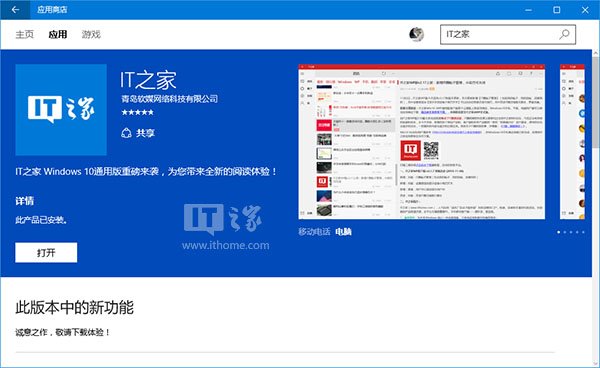Click the 共享 share icon
Viewport: 600px width, 368px height.
[126, 133]
